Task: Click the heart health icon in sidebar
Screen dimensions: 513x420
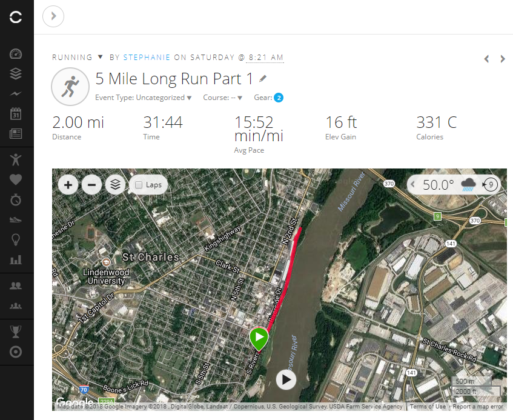Action: tap(16, 179)
